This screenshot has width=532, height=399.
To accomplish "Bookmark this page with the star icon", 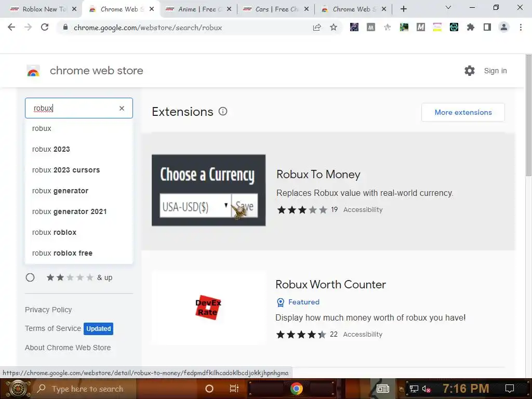I will 334,28.
